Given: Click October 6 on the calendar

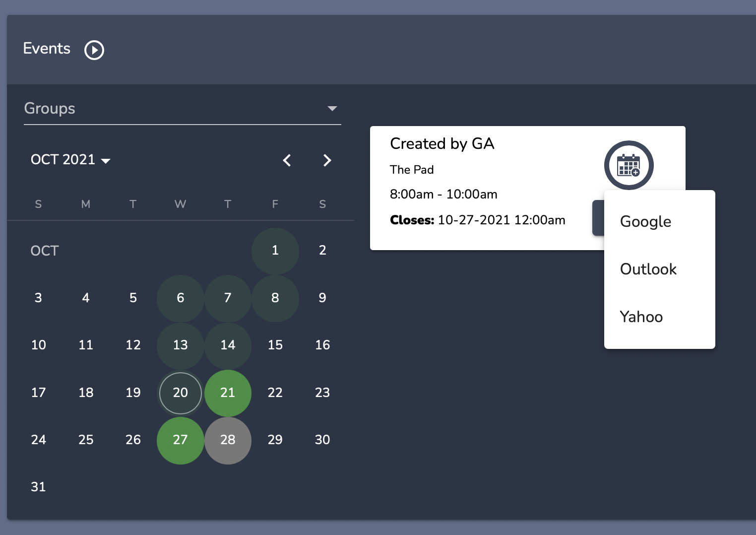Looking at the screenshot, I should pos(180,298).
